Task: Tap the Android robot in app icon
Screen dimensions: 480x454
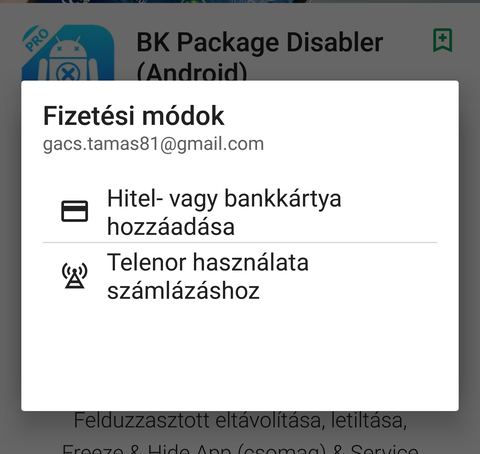Action: tap(68, 60)
